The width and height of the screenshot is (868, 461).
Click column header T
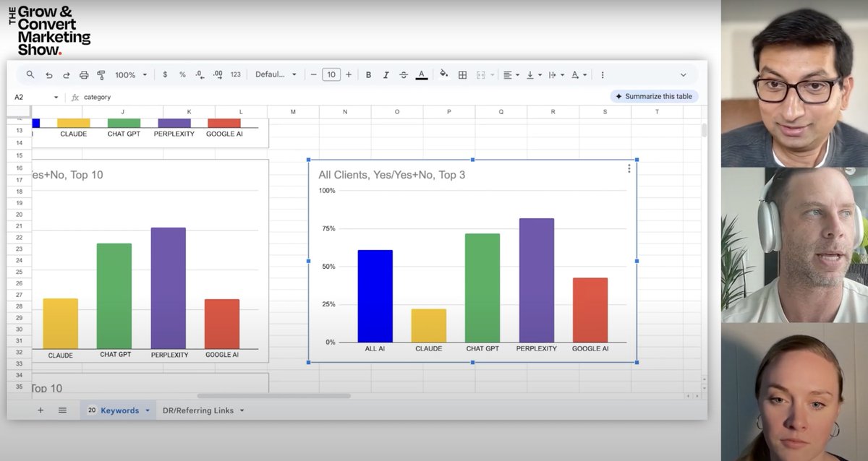coord(657,112)
